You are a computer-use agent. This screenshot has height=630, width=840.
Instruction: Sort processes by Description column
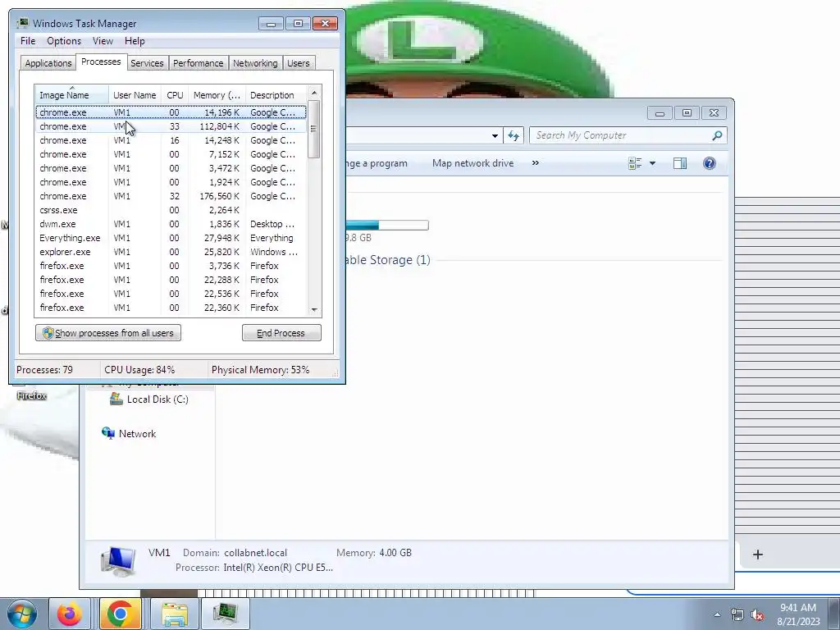tap(276, 95)
